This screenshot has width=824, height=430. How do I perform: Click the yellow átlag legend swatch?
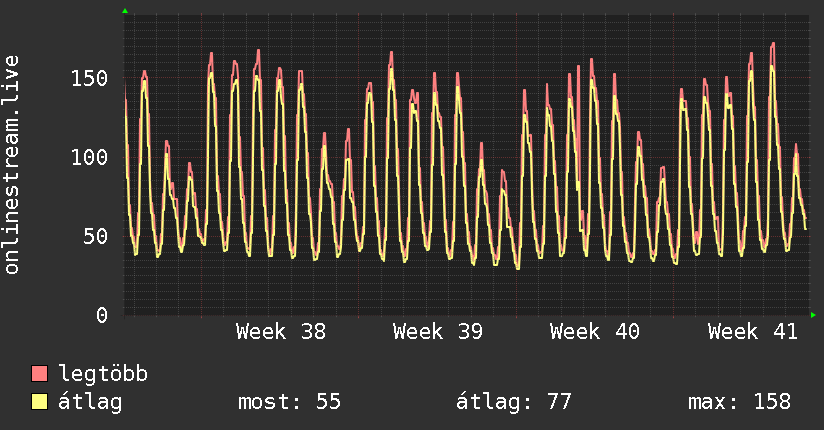39,402
